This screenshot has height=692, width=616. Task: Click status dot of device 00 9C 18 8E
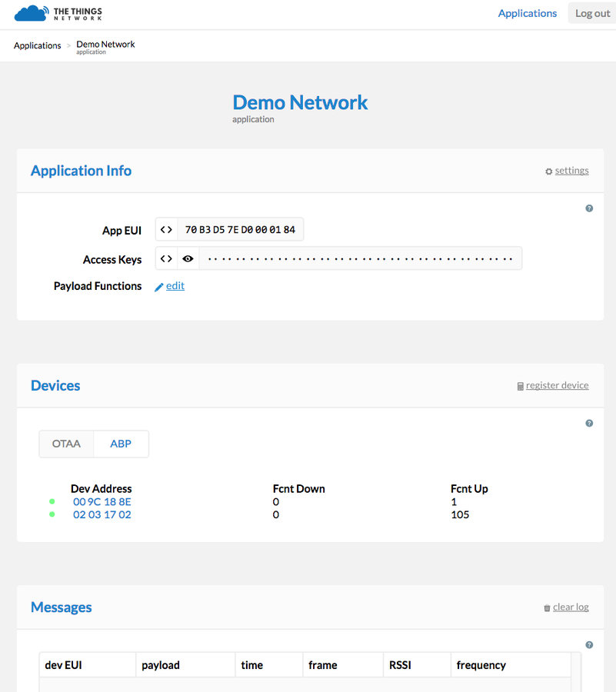[52, 501]
